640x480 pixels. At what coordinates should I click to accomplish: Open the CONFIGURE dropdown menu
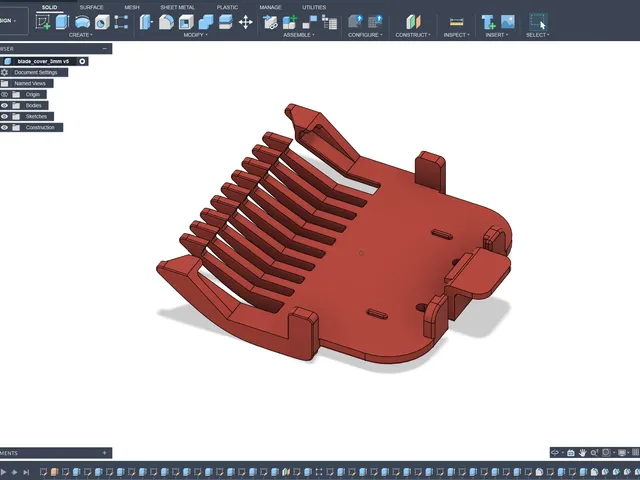point(365,35)
